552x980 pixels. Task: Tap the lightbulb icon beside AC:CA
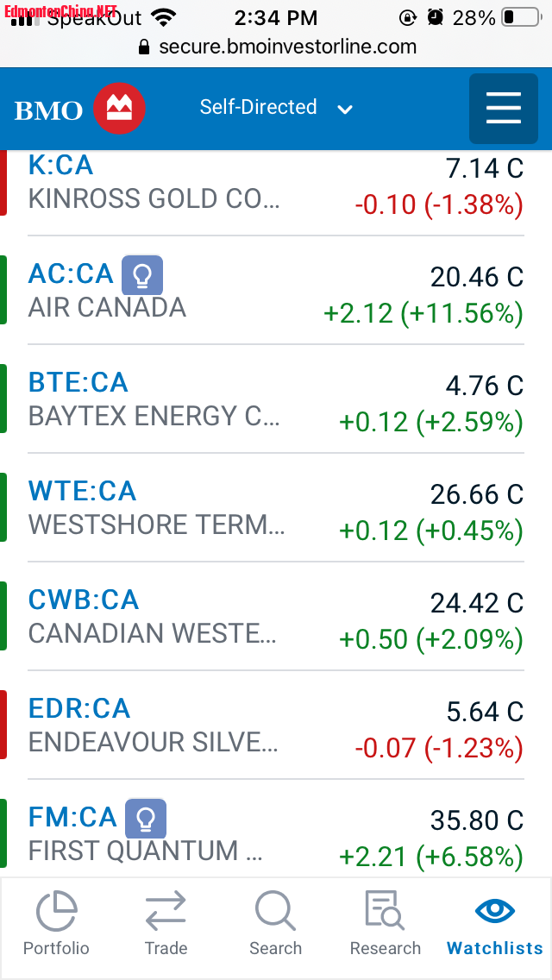coord(142,276)
